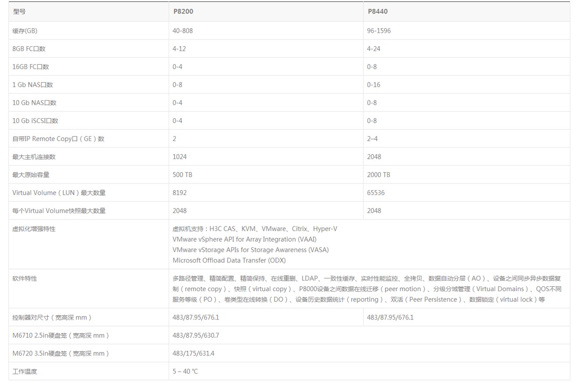Select the 40-808 cache value
This screenshot has height=392, width=583.
click(x=183, y=31)
